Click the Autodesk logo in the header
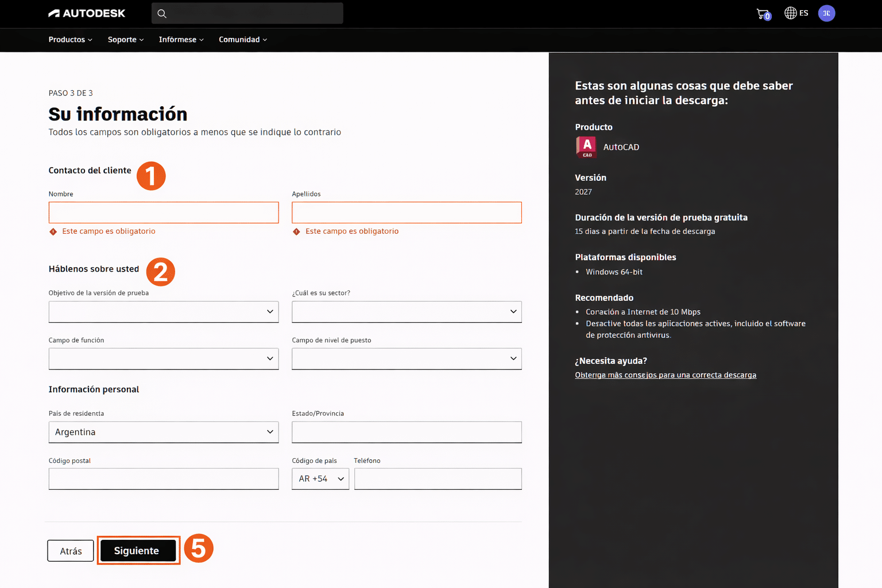Screen dimensions: 882x588 tap(87, 13)
